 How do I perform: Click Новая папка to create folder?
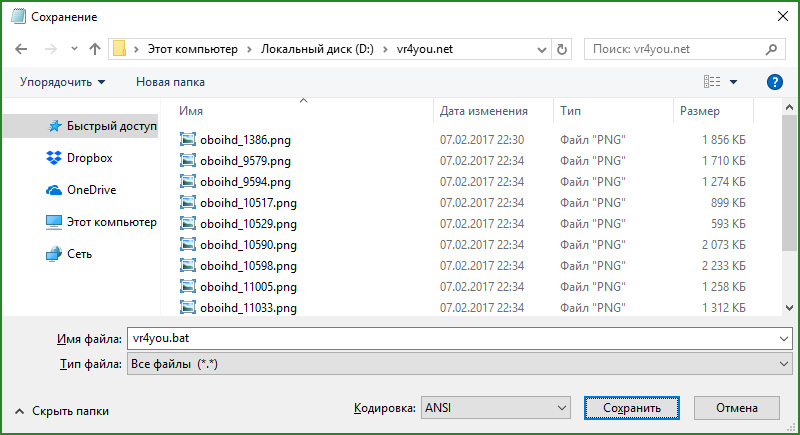point(171,82)
